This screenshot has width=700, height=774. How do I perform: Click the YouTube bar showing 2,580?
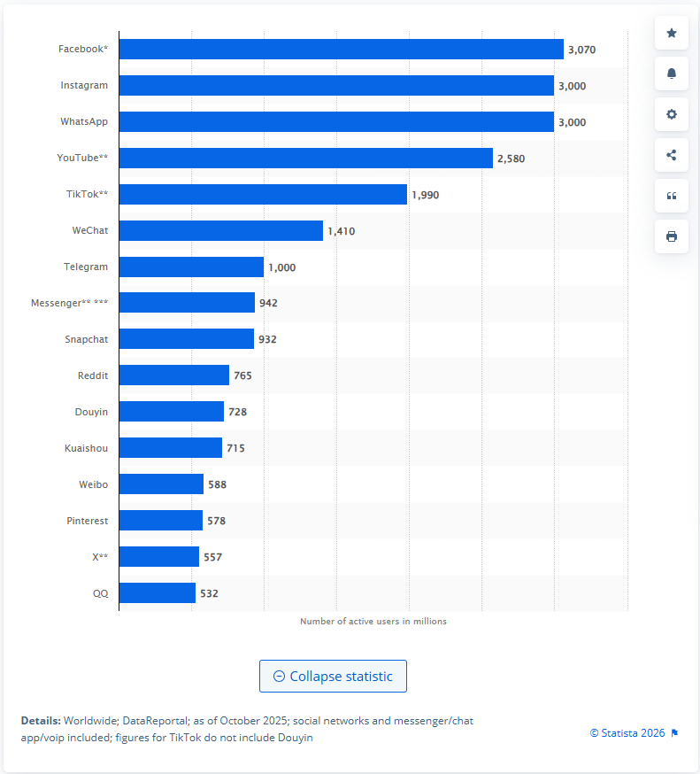click(305, 158)
